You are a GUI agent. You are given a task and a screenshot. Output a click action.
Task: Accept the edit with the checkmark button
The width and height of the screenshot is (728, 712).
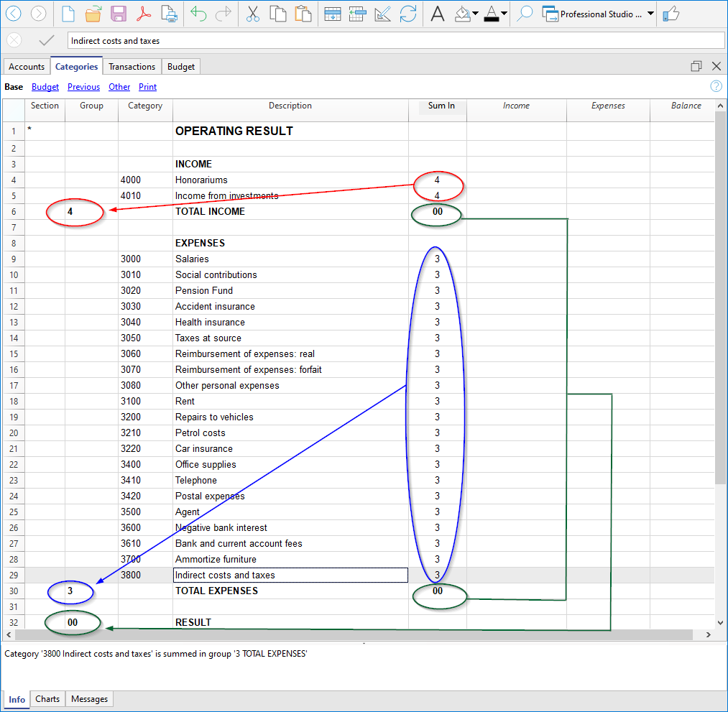pos(46,41)
